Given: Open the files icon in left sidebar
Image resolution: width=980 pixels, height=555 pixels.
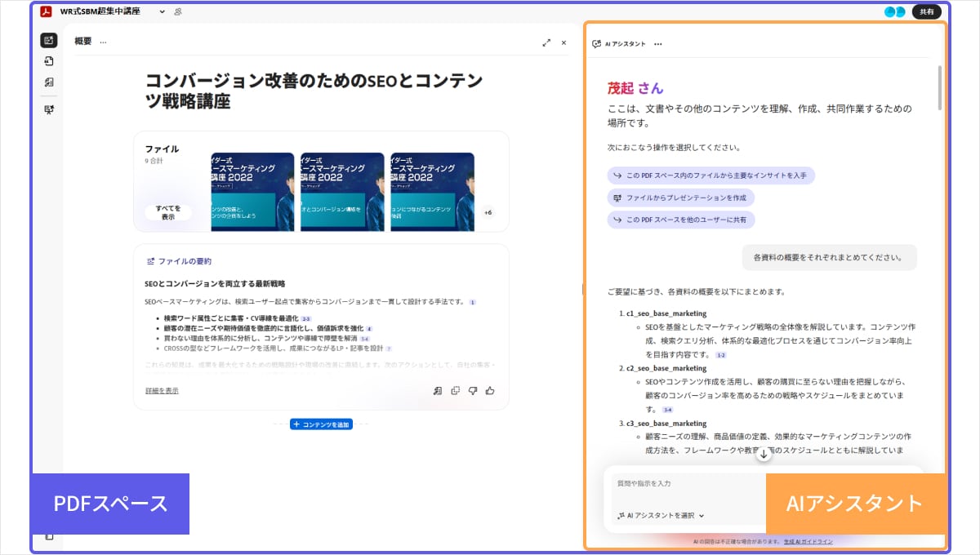Looking at the screenshot, I should point(49,61).
